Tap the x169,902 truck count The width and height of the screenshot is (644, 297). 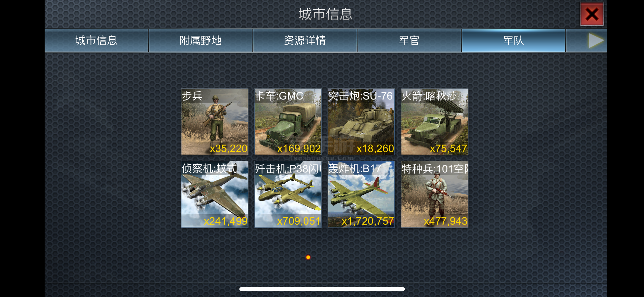pyautogui.click(x=299, y=149)
